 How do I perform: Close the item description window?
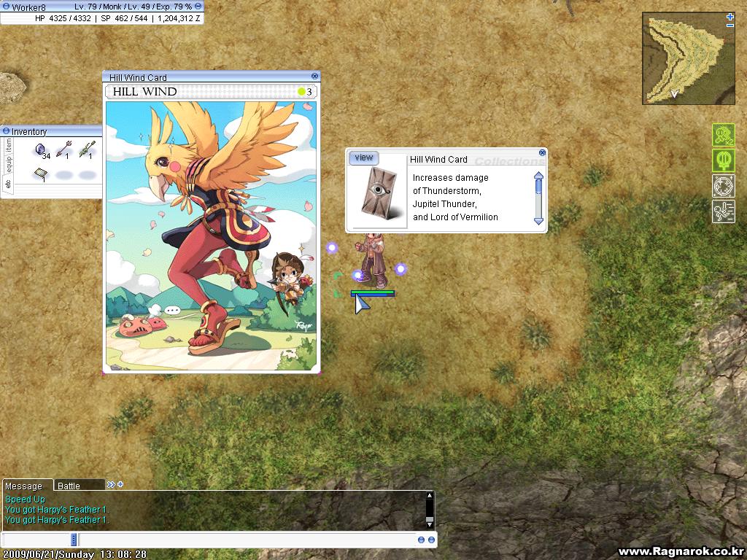pos(542,153)
